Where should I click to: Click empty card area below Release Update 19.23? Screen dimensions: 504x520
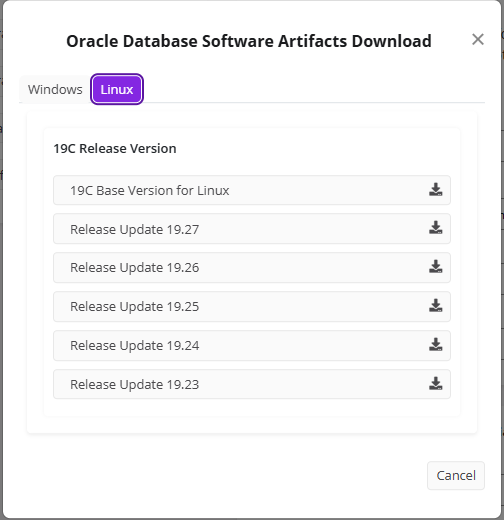coord(252,407)
